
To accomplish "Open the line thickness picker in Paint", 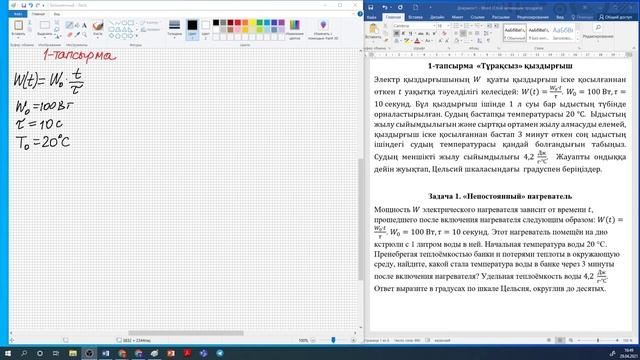I will (174, 29).
